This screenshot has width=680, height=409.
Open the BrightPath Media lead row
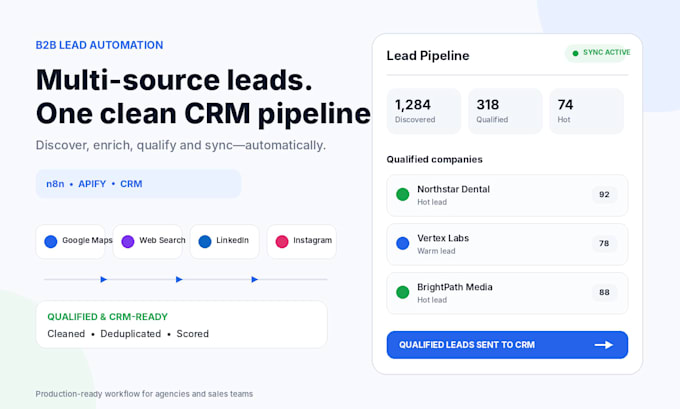pos(507,293)
